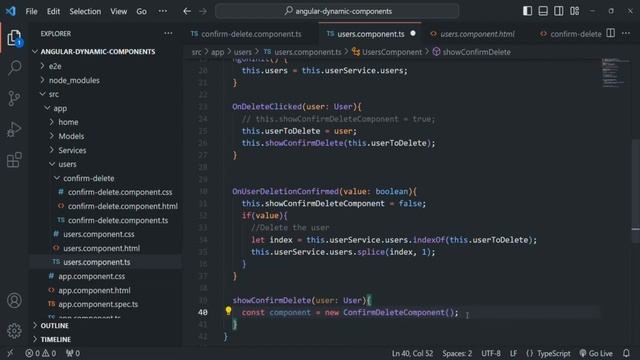Screen dimensions: 640x360
Task: Open additional menus ellipsis in menu bar
Action: (x=162, y=11)
